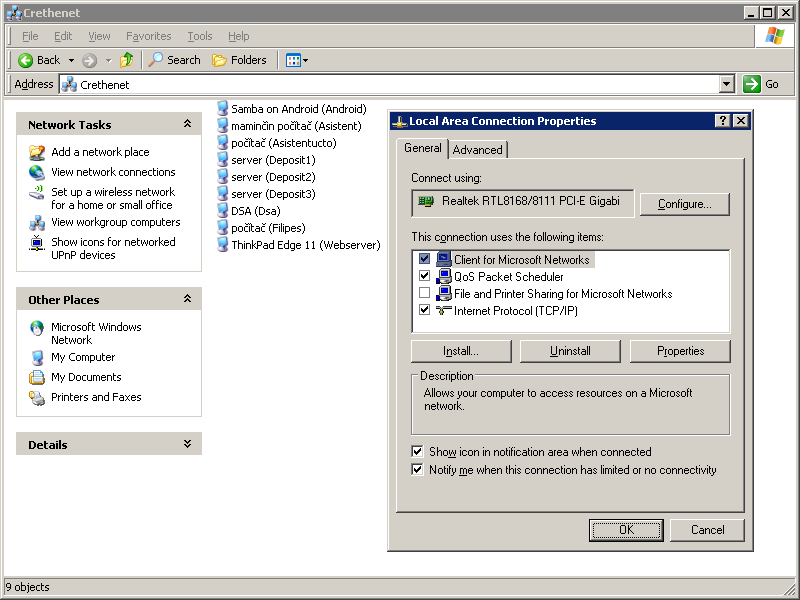The height and width of the screenshot is (600, 800).
Task: Open the Favorites menu
Action: [x=148, y=36]
